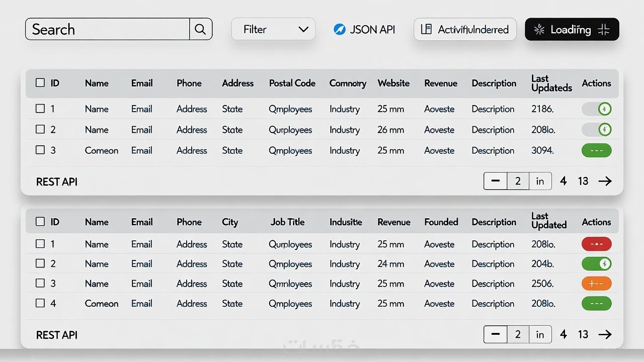
Task: Click the book icon beside ActivifuInderred
Action: pos(426,29)
